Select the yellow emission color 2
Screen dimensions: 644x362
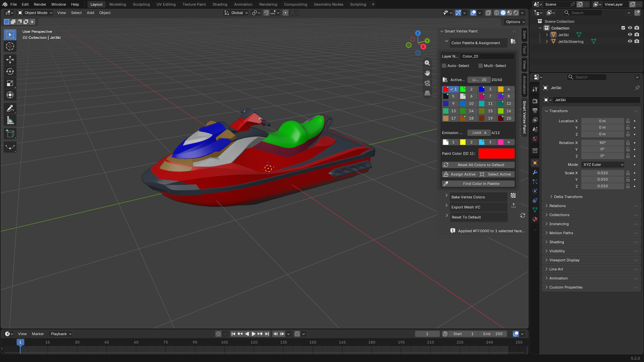(x=463, y=142)
